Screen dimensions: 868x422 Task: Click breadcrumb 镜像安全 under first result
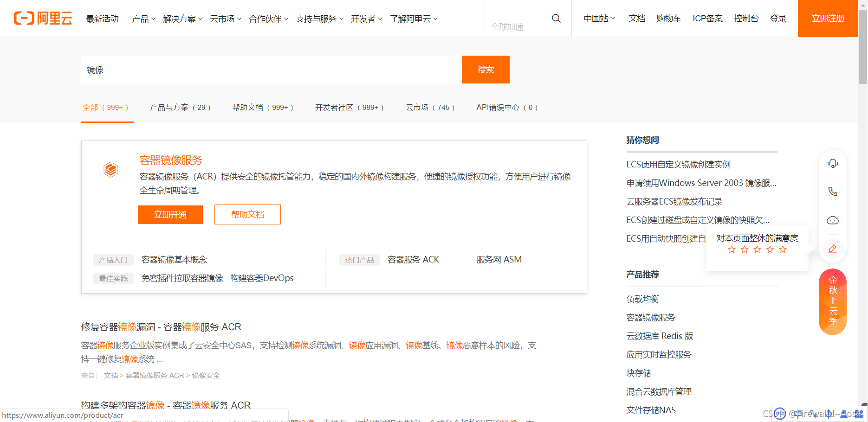pos(206,376)
